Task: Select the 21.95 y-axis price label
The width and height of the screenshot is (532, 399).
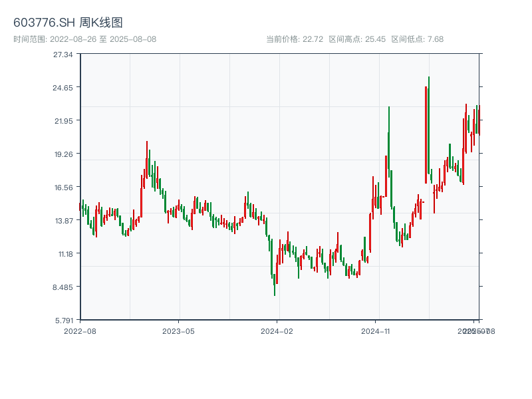Action: [63, 121]
